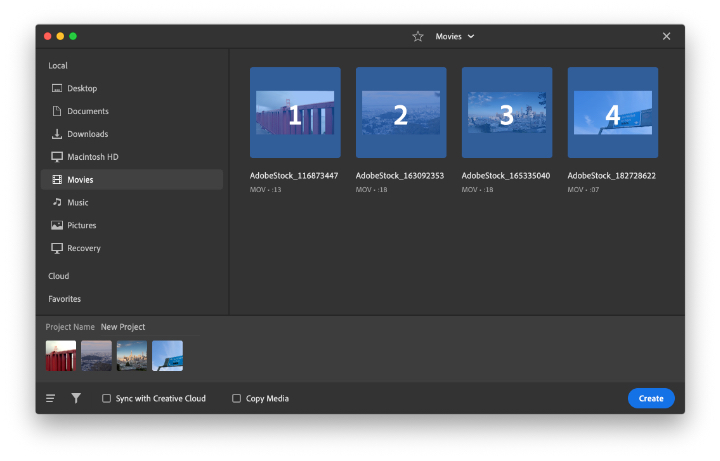This screenshot has width=720, height=461.
Task: Click the Pictures folder icon
Action: click(57, 225)
